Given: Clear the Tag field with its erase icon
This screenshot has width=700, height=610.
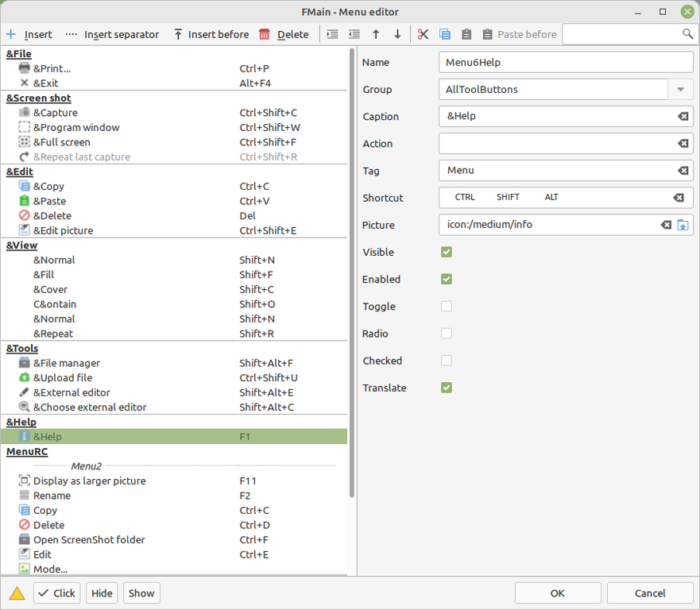Looking at the screenshot, I should pos(683,171).
